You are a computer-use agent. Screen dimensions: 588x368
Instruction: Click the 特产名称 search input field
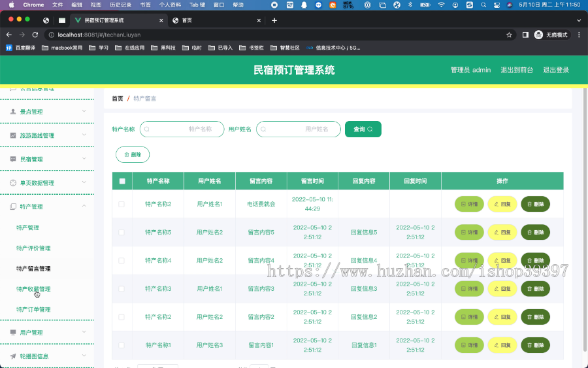(182, 129)
